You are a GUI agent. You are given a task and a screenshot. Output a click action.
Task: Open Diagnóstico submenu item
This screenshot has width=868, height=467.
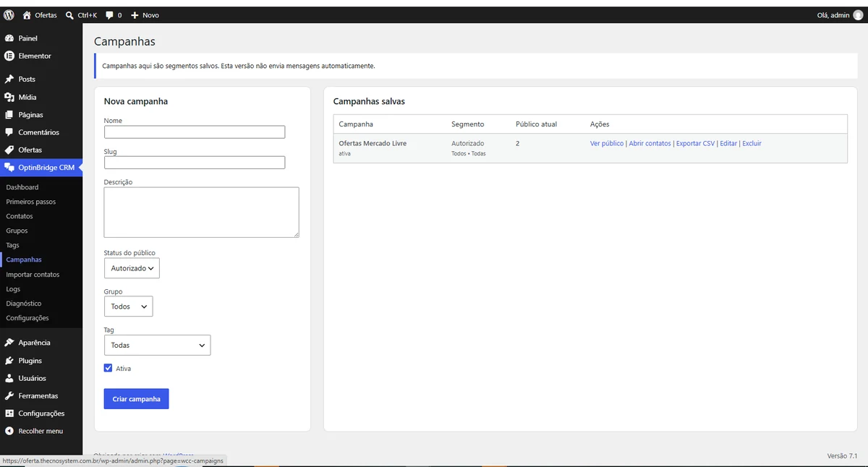click(x=24, y=304)
